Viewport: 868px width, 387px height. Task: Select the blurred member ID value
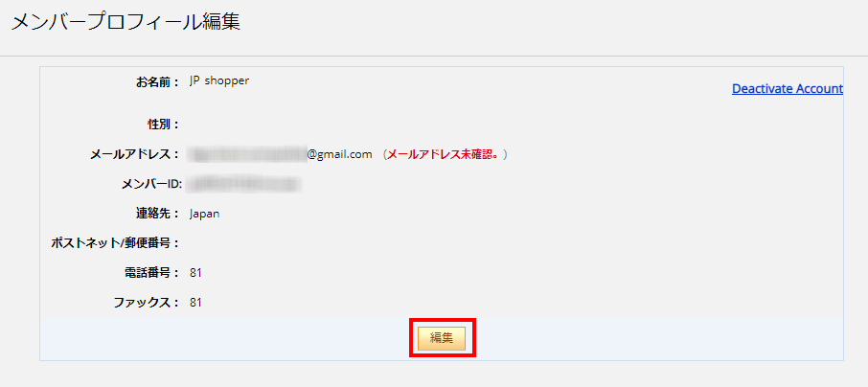coord(243,184)
